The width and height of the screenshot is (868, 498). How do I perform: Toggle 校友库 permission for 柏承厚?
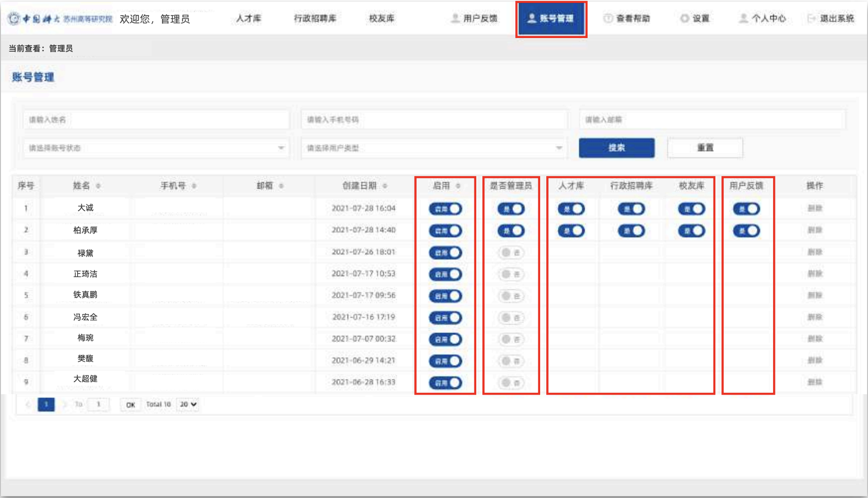[x=691, y=231]
